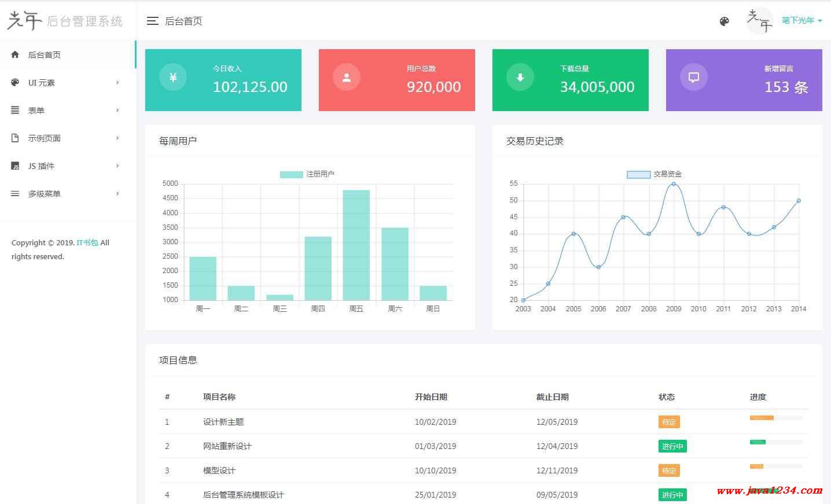Click the comment icon on purple card

[x=693, y=78]
